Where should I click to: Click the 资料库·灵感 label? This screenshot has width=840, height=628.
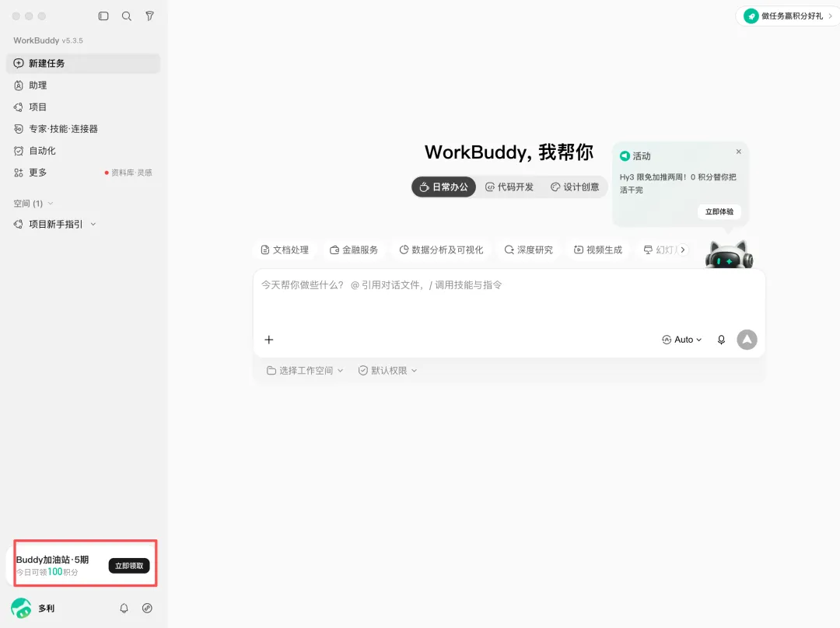[131, 173]
